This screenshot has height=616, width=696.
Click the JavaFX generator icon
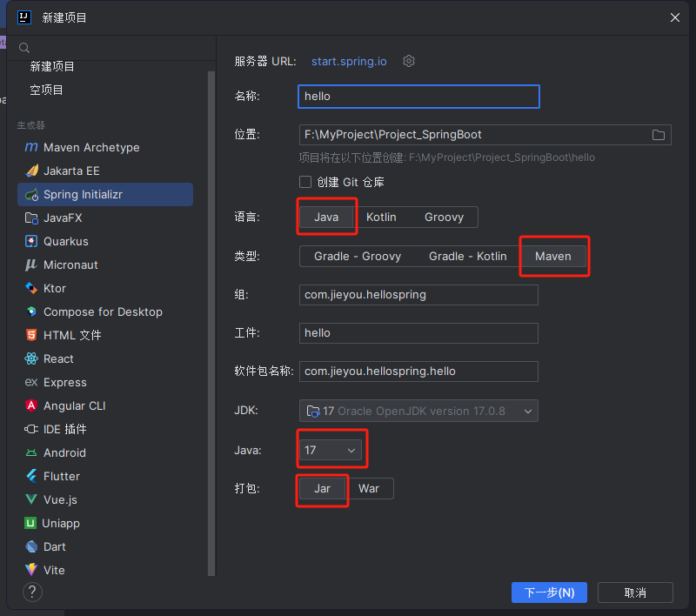click(31, 218)
